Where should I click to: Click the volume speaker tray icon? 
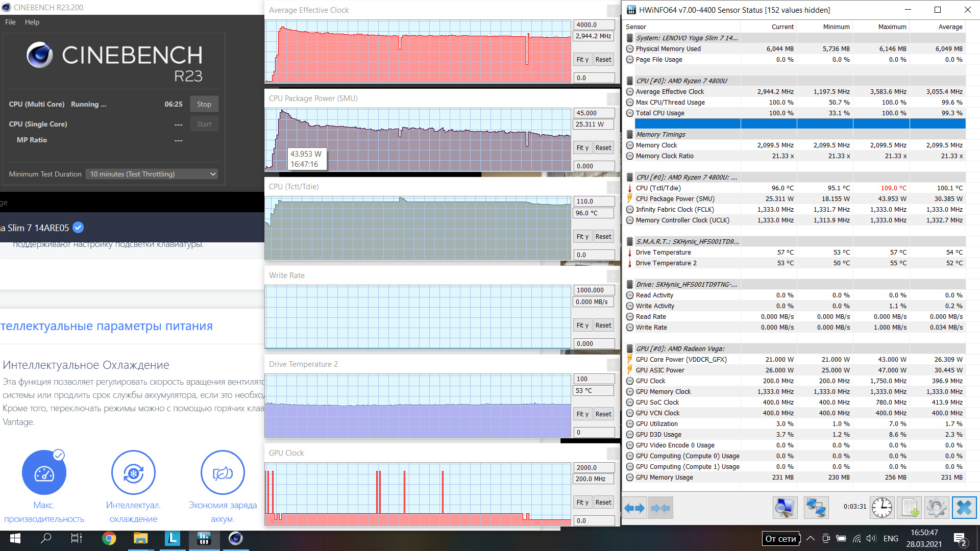coord(871,538)
